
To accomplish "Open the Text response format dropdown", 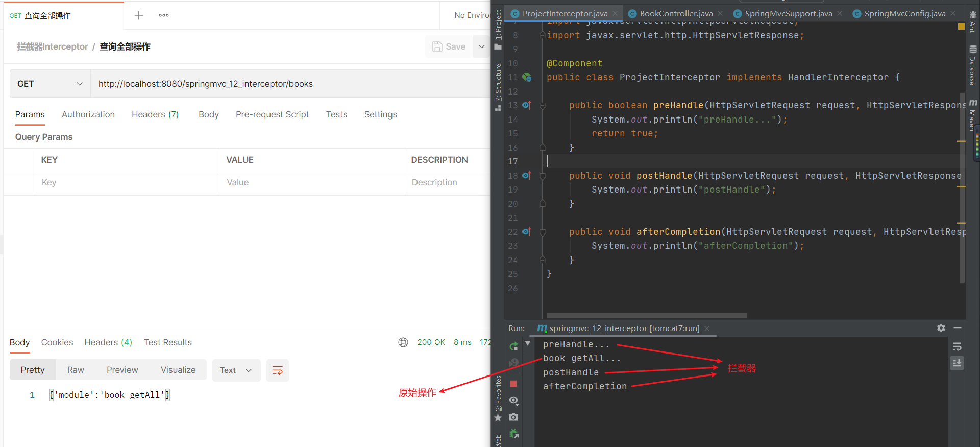I will point(236,370).
